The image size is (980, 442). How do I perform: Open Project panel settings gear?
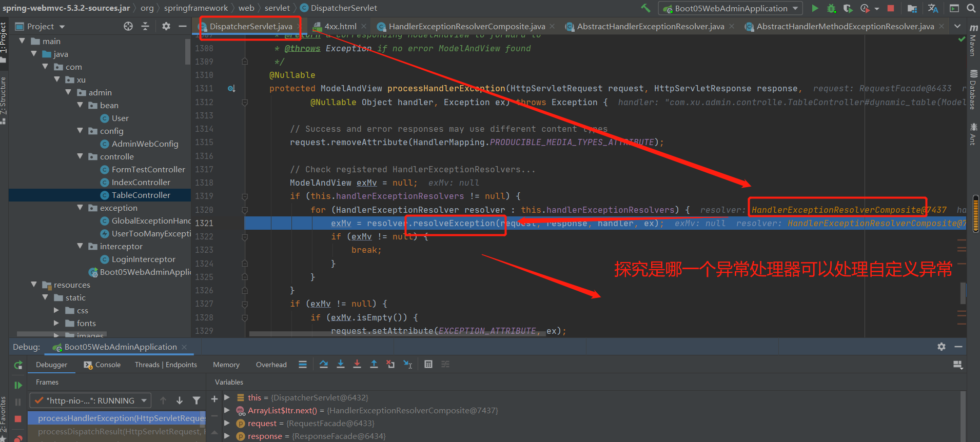pyautogui.click(x=166, y=26)
